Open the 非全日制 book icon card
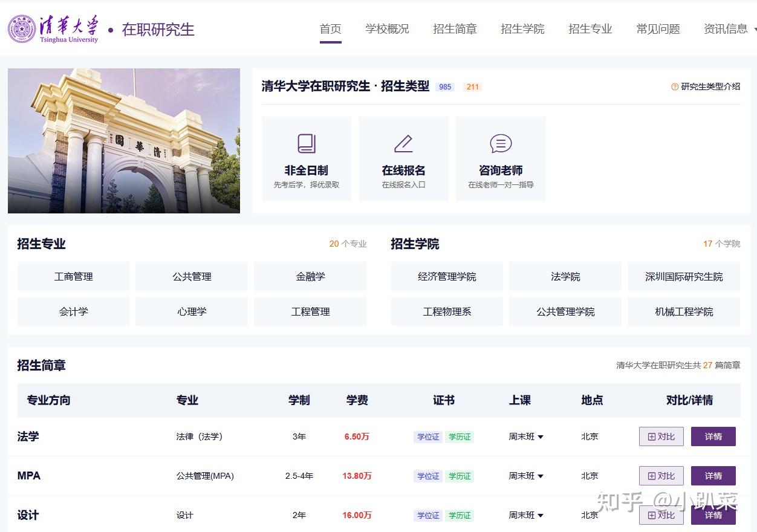This screenshot has width=757, height=532. 307,159
